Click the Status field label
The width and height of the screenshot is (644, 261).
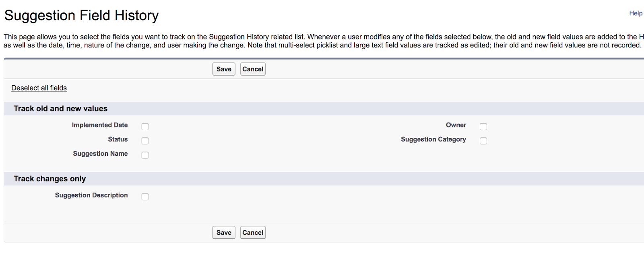click(x=118, y=140)
